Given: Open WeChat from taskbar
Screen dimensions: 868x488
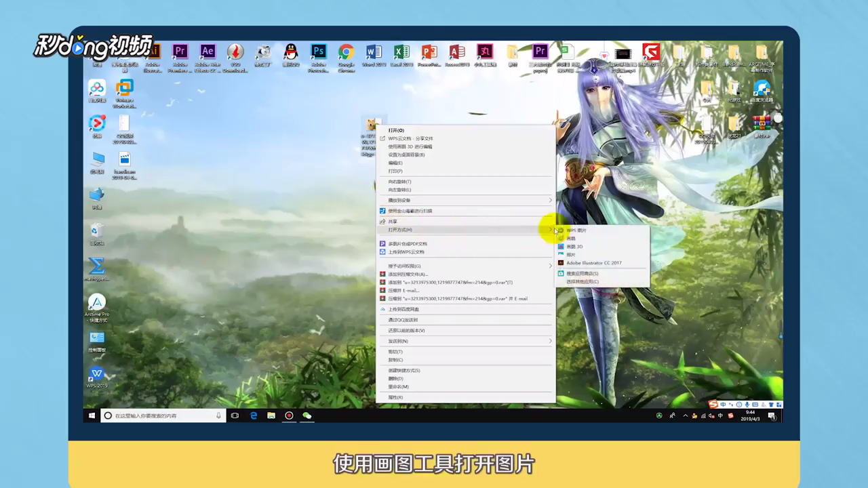Looking at the screenshot, I should pyautogui.click(x=307, y=415).
